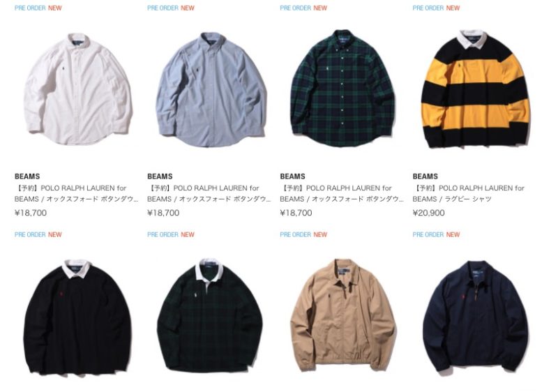Click BEAMS brand above the plaid shirt listing
Screen dimensions: 558x392
pyautogui.click(x=292, y=176)
